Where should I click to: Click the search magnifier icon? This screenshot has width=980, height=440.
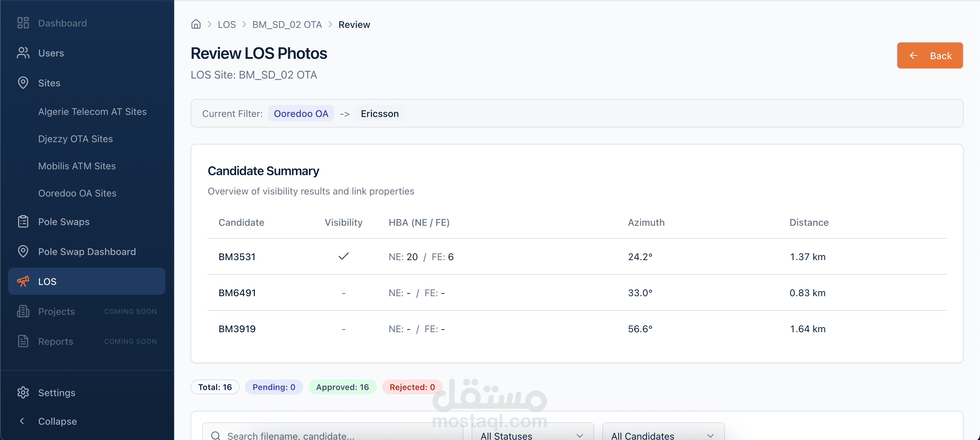(216, 436)
